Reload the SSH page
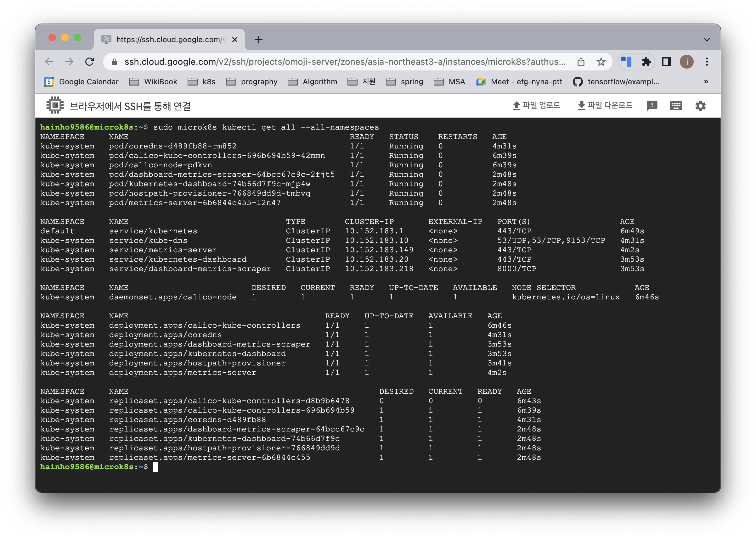 (x=90, y=62)
